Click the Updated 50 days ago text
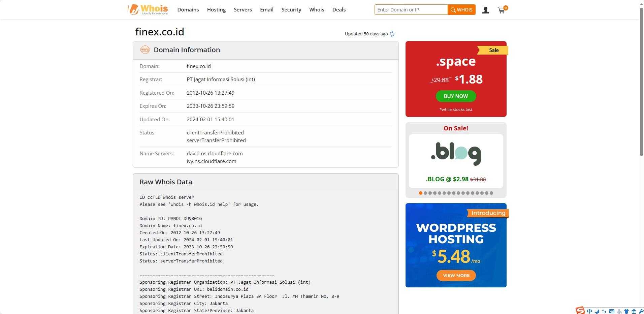This screenshot has height=314, width=644. point(366,34)
